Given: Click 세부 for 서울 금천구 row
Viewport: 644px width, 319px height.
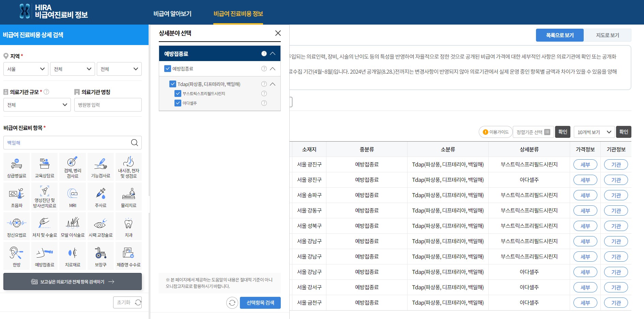Looking at the screenshot, I should point(585,303).
